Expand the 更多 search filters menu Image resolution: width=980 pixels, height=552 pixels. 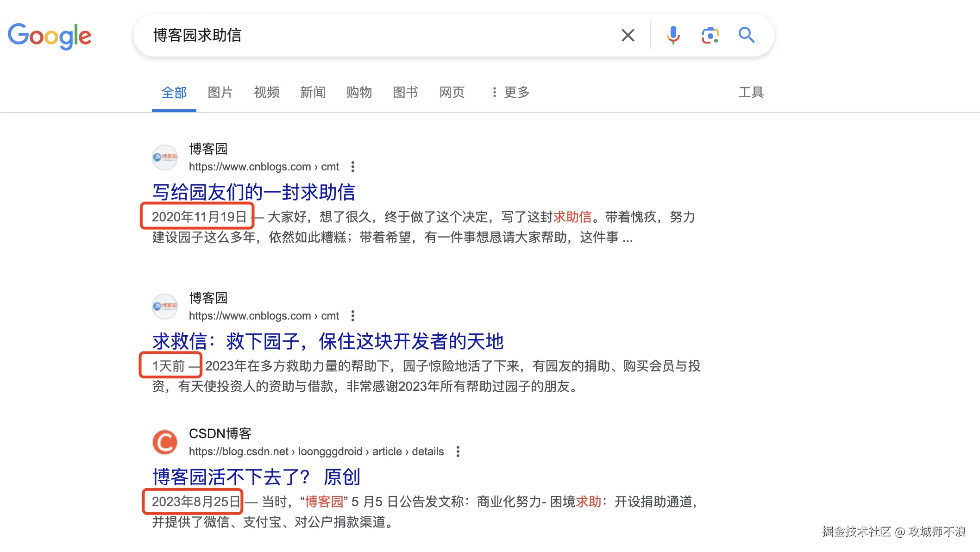510,93
